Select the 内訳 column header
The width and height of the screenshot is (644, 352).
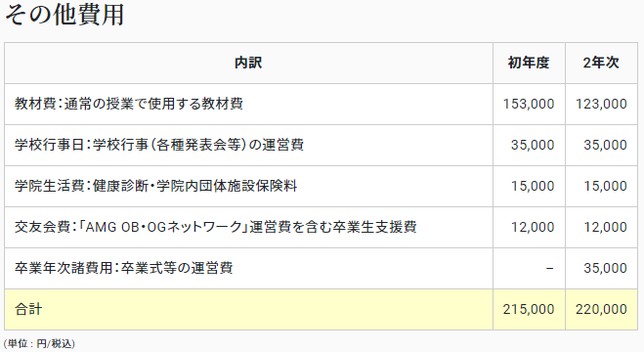[248, 63]
